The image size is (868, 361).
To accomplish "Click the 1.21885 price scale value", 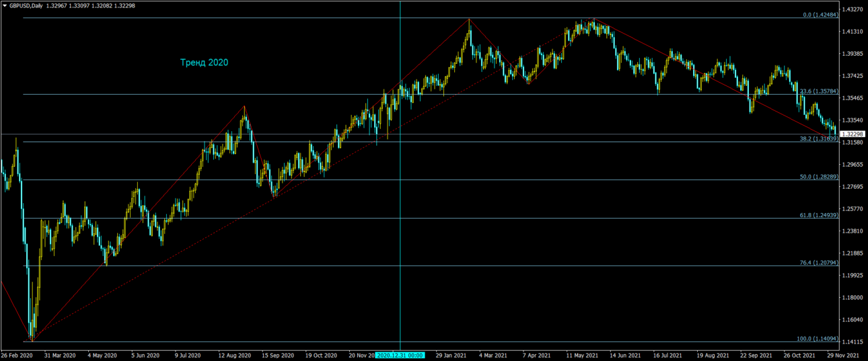I will coord(853,253).
